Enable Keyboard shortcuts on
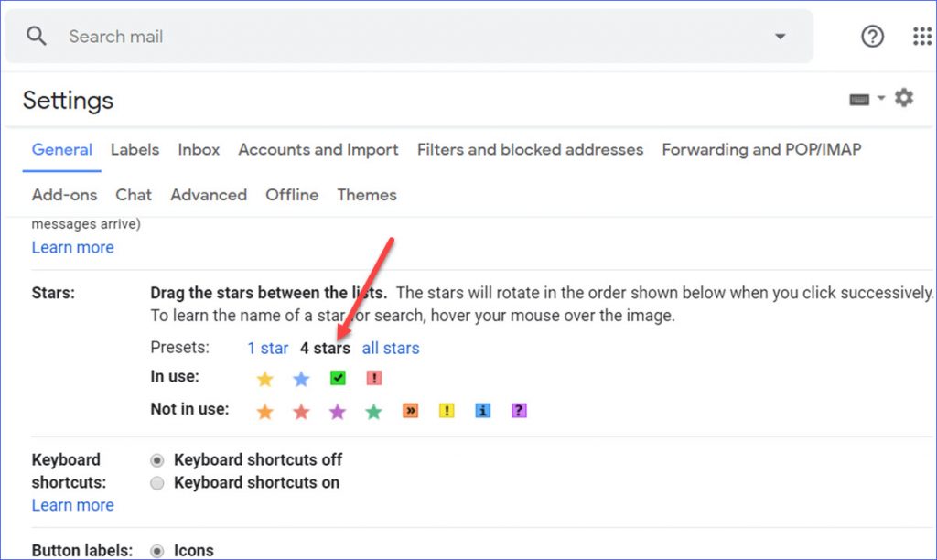This screenshot has width=937, height=560. [x=158, y=482]
